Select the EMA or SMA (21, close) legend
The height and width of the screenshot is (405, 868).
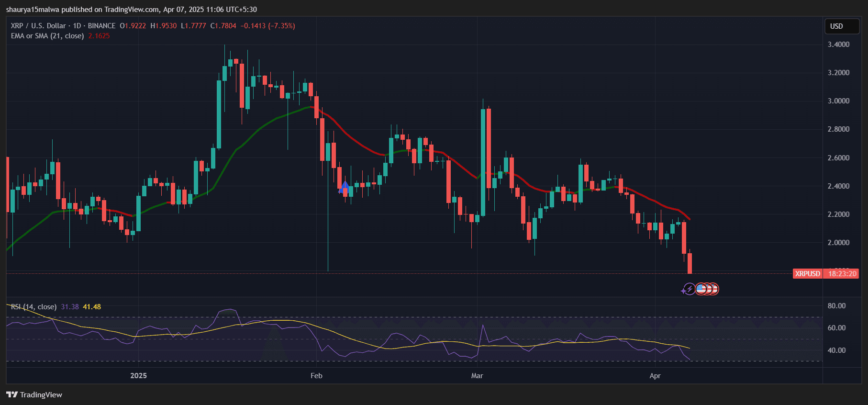pos(47,36)
